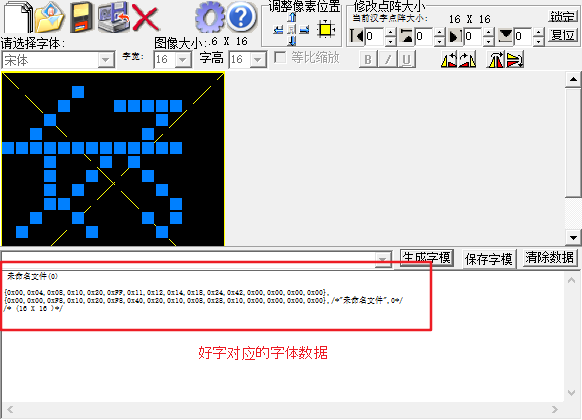Open help with the question mark icon
Viewport: 582px width, 420px height.
(242, 17)
